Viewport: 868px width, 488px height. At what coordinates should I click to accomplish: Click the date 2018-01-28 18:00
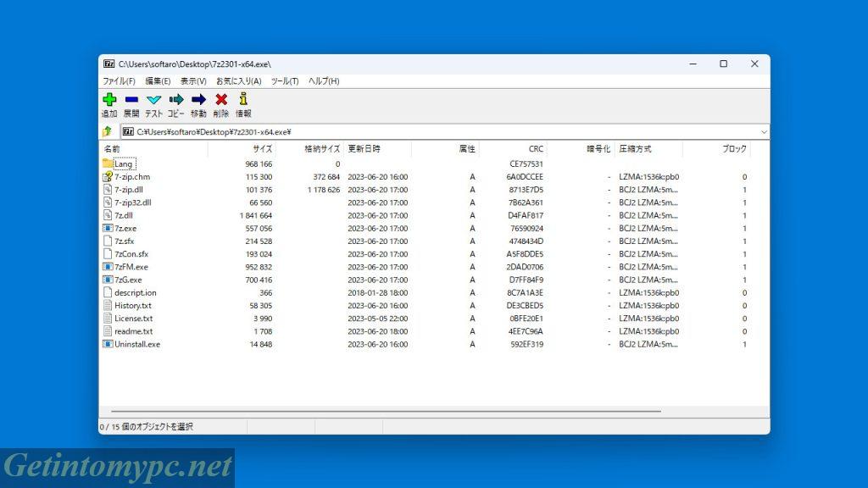tap(377, 292)
